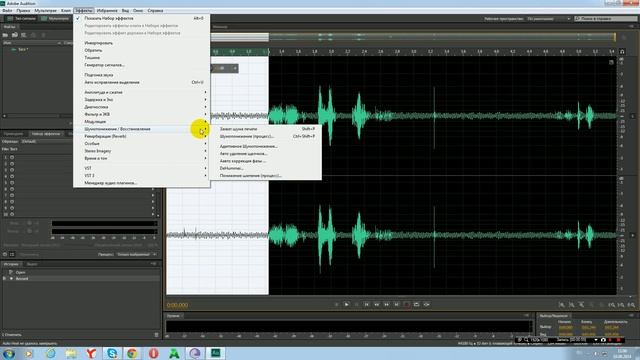This screenshot has height=360, width=640.
Task: Open the workspace selection dropdown
Action: pos(548,19)
